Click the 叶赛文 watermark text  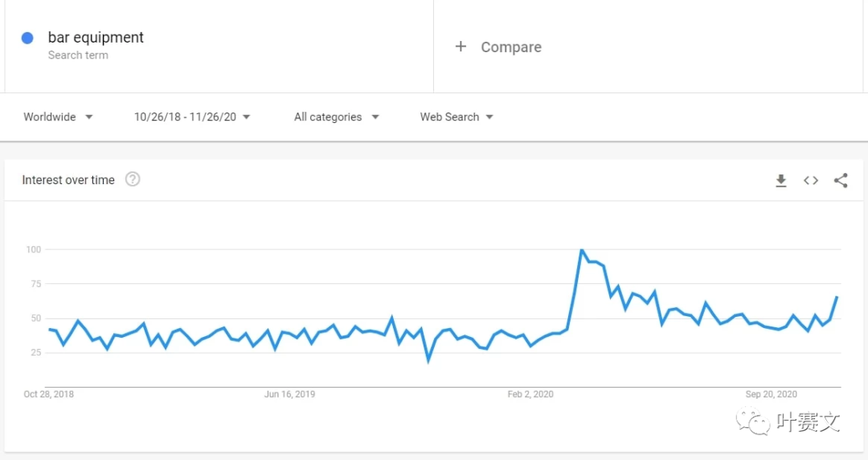point(808,421)
